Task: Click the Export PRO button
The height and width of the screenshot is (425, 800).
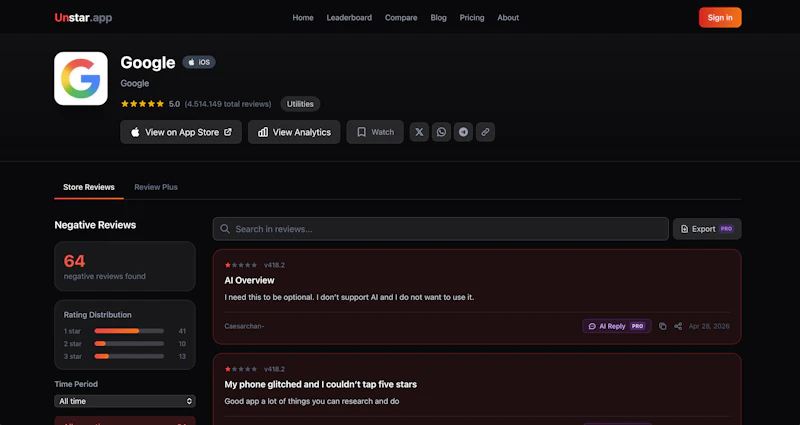Action: click(707, 229)
